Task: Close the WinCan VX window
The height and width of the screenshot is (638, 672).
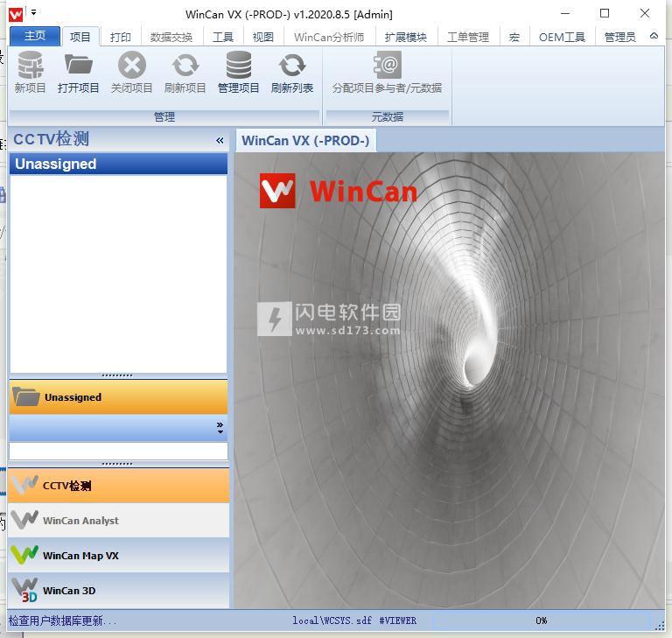Action: pyautogui.click(x=645, y=14)
